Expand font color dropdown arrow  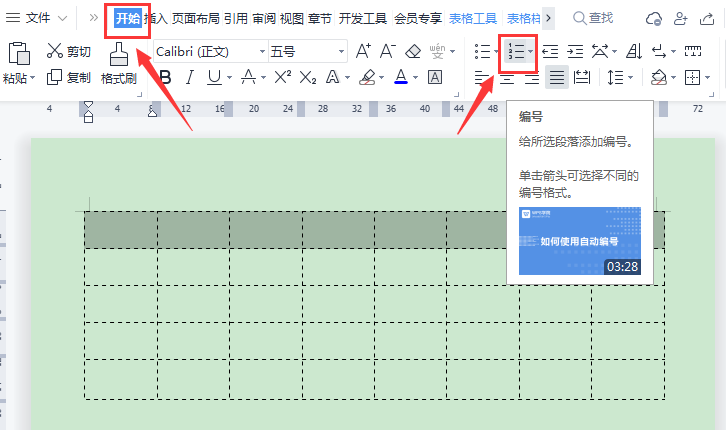pyautogui.click(x=415, y=78)
